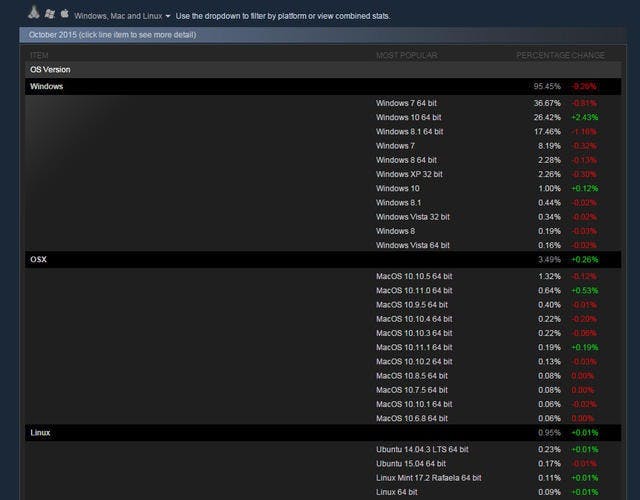Click the Linux 64 bit entry
This screenshot has width=640, height=500.
point(396,492)
